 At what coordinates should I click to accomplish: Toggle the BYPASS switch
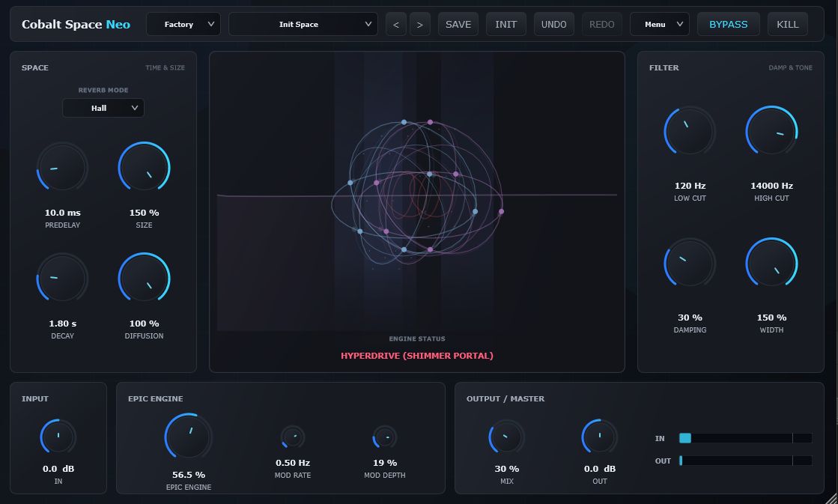click(729, 24)
